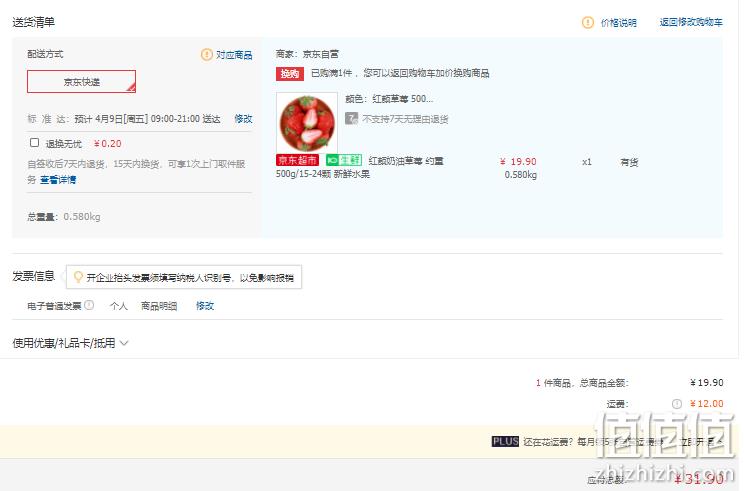Click 不支持7天无理由退货 text

[x=405, y=119]
